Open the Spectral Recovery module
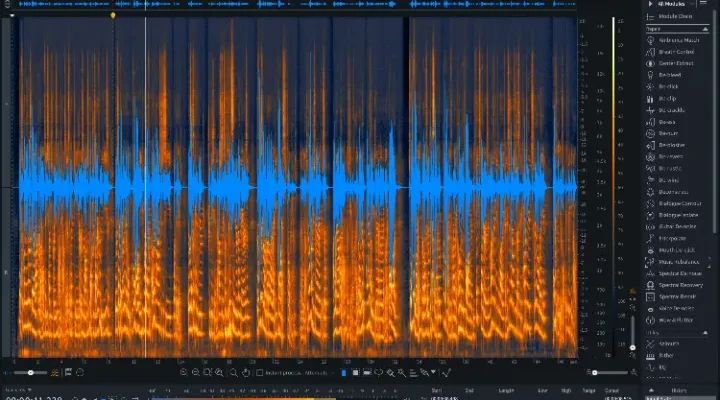 679,286
